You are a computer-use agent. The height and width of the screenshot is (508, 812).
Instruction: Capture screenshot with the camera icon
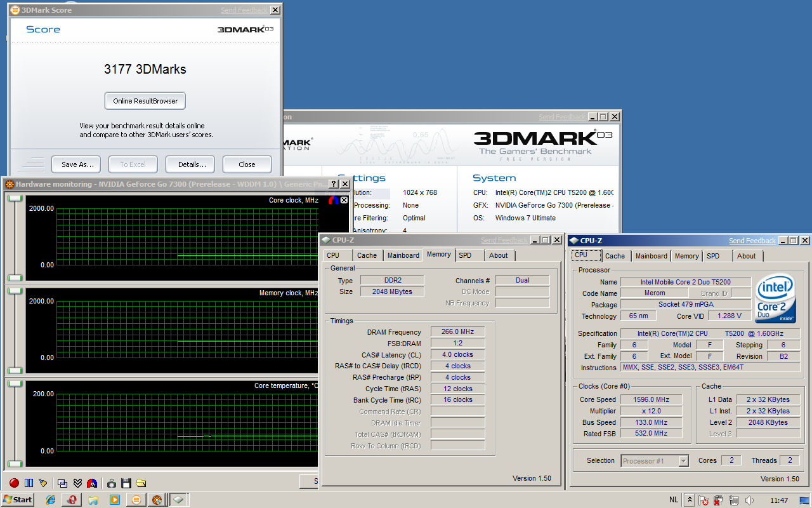(112, 483)
